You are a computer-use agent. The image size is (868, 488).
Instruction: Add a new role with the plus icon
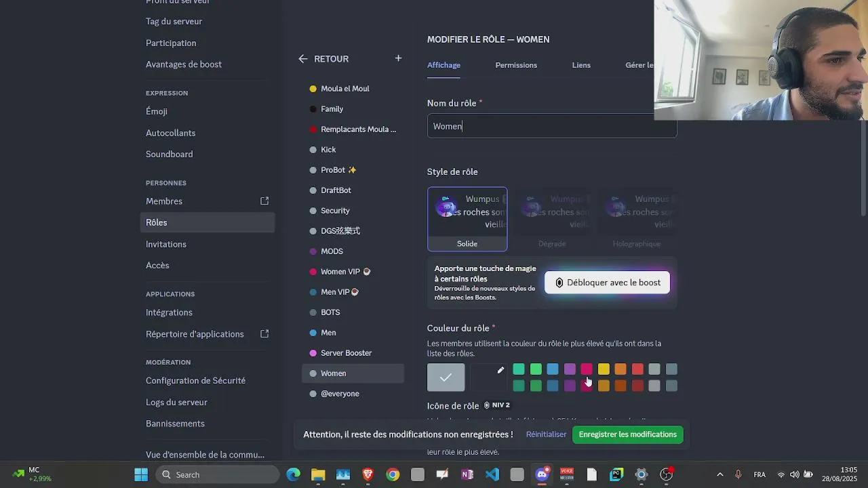pos(398,58)
